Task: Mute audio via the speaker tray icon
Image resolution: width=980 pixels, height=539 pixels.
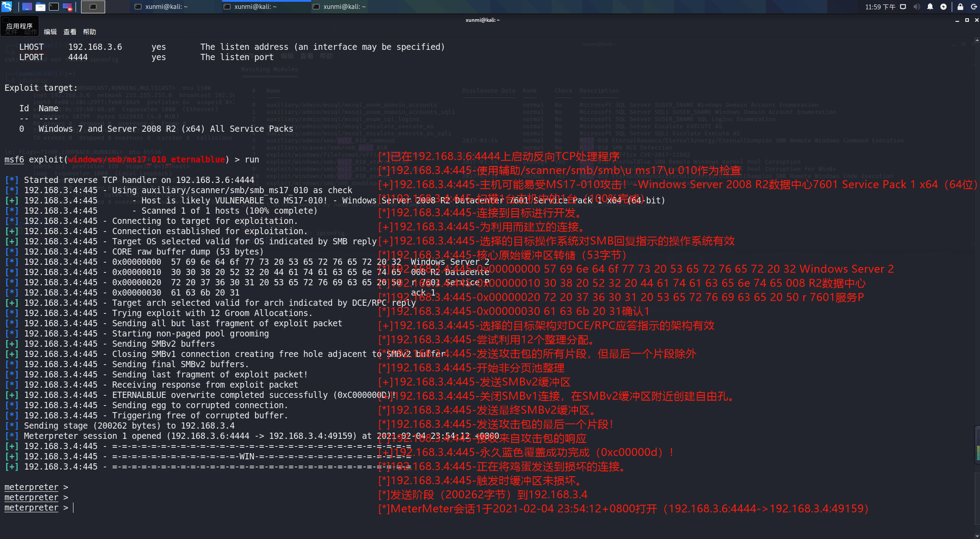Action: (916, 7)
